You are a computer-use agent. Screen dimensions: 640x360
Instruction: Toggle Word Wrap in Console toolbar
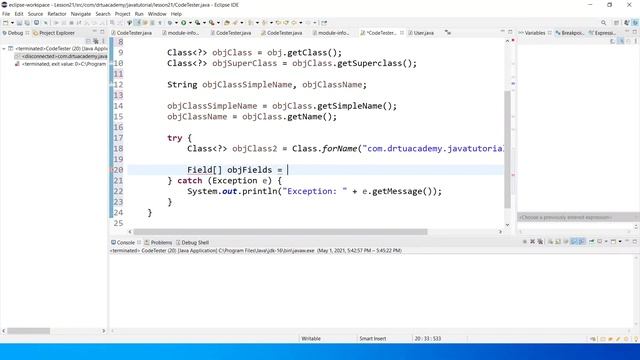pos(566,242)
